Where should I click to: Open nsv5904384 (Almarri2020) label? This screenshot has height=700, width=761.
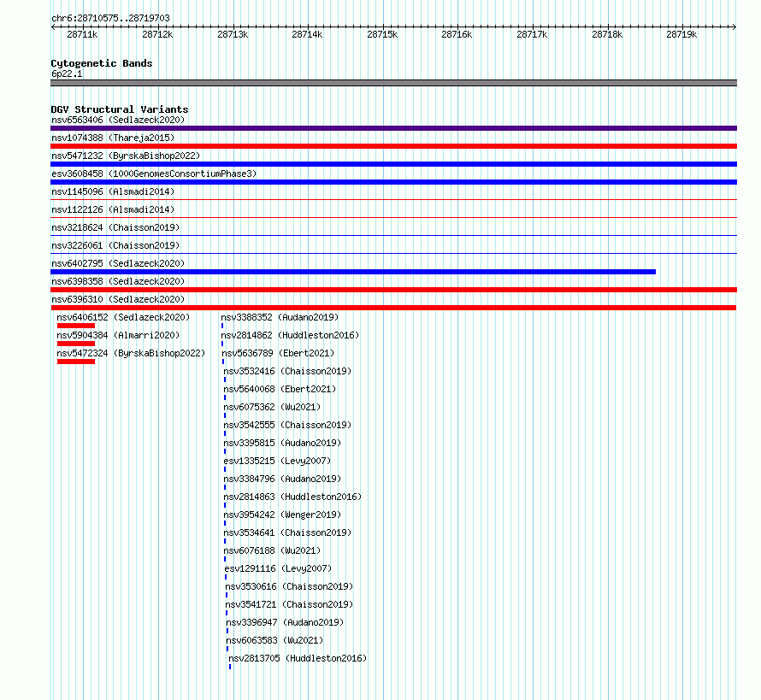click(x=118, y=335)
